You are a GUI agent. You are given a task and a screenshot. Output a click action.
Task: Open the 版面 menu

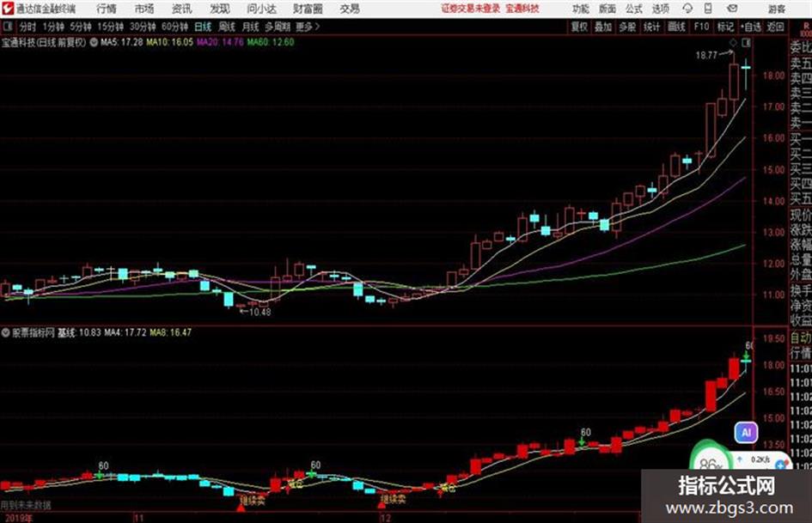coord(607,9)
